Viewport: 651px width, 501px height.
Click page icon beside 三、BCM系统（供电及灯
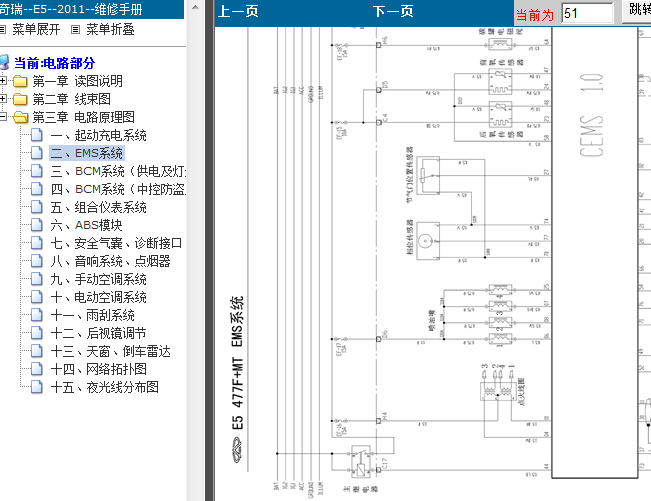pyautogui.click(x=37, y=171)
